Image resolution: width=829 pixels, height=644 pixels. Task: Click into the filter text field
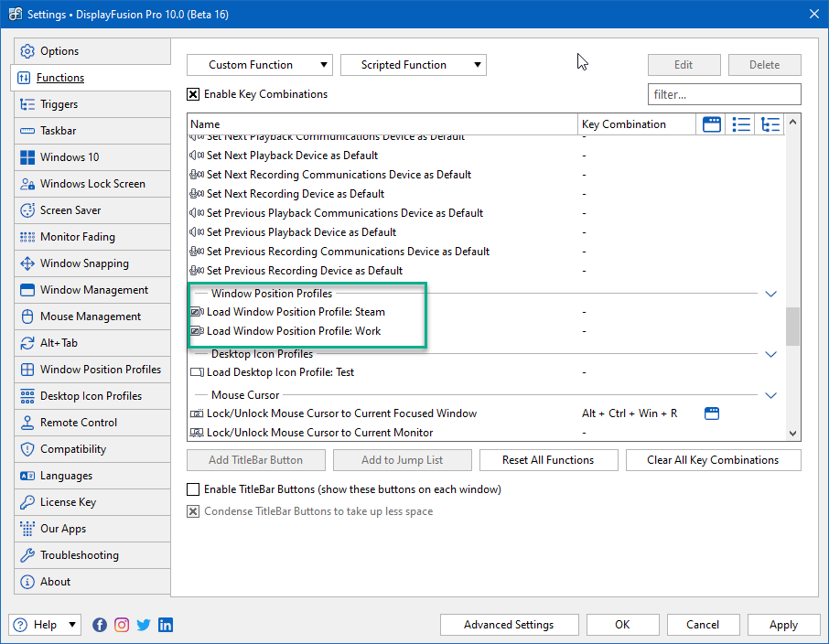coord(724,94)
